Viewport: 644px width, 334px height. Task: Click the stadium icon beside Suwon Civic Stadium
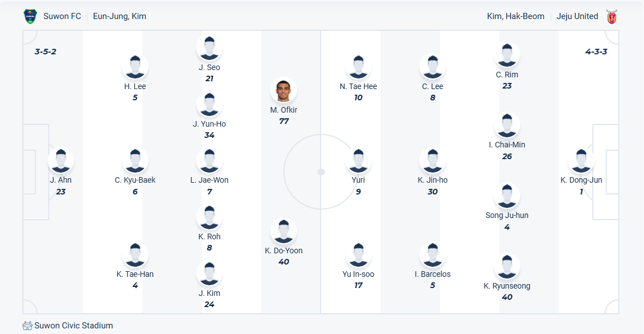click(x=27, y=326)
